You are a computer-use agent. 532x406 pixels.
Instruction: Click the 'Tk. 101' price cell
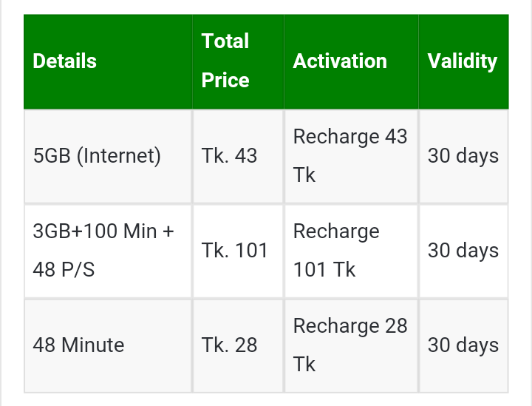(234, 251)
